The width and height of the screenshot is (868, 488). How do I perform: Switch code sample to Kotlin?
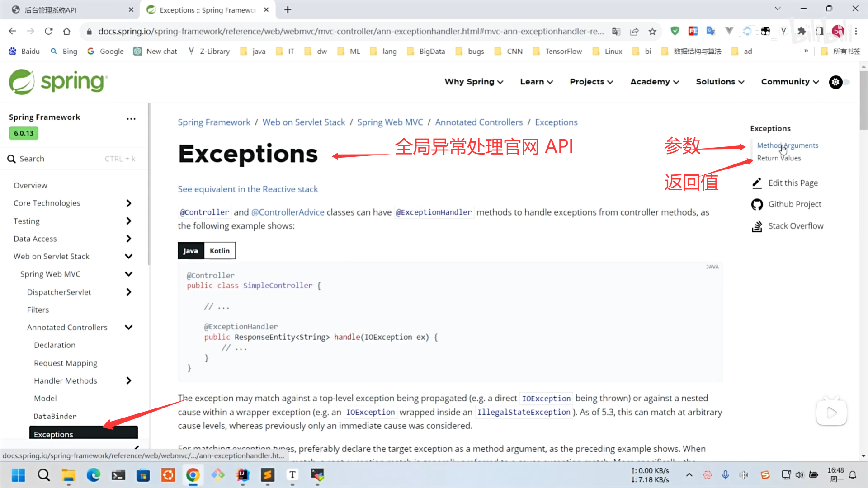220,251
